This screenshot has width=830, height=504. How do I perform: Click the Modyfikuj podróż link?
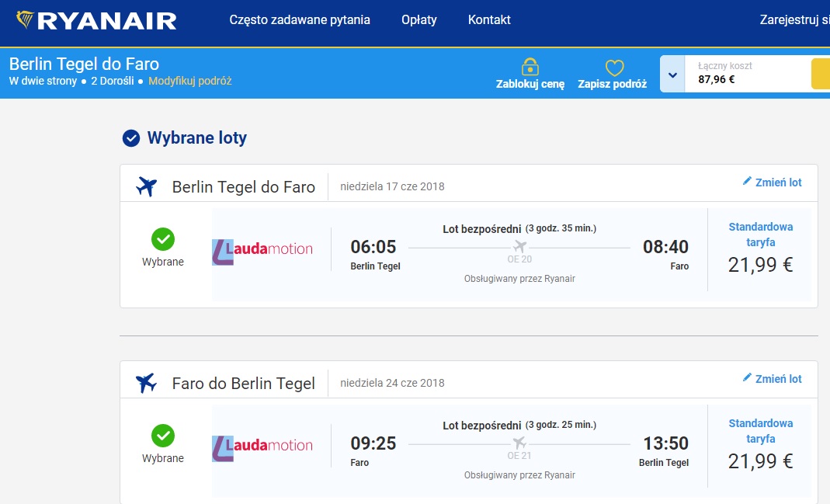click(190, 81)
